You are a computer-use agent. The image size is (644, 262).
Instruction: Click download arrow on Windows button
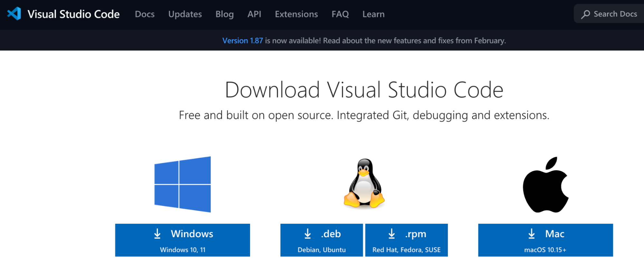pyautogui.click(x=157, y=234)
